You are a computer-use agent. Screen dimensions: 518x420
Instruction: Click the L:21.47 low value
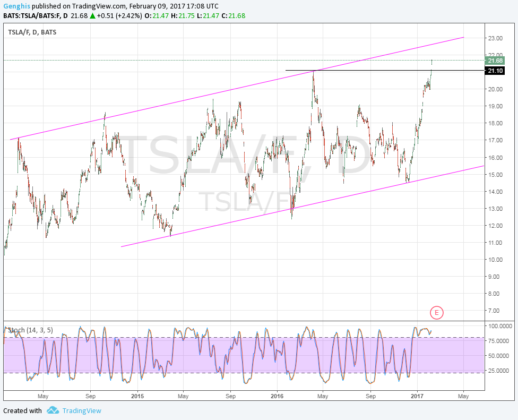208,16
